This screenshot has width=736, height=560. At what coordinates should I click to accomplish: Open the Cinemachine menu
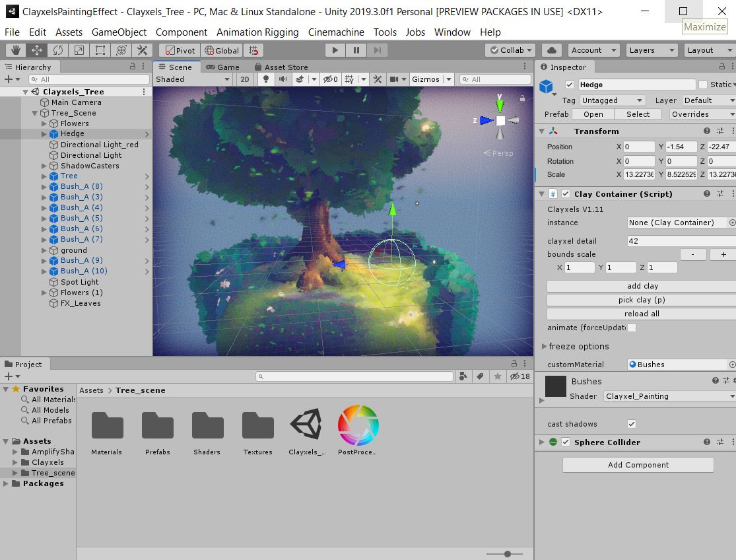point(336,32)
